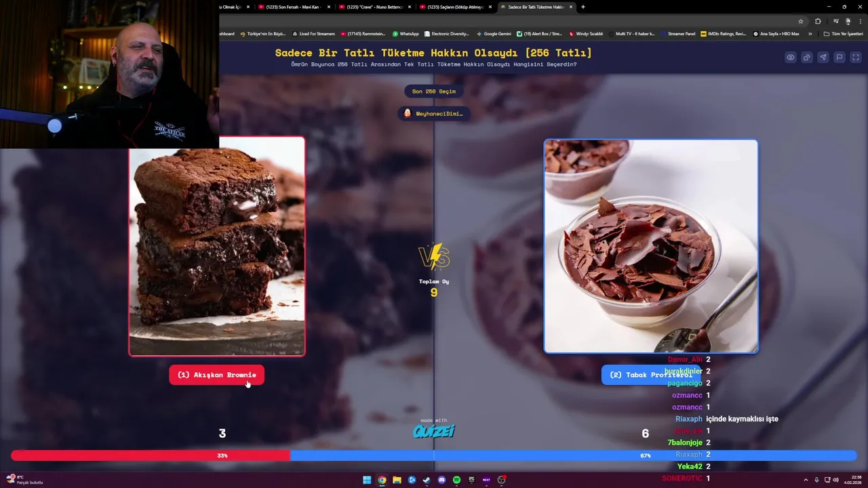The image size is (868, 488).
Task: Open File Explorer from the taskbar
Action: 397,480
